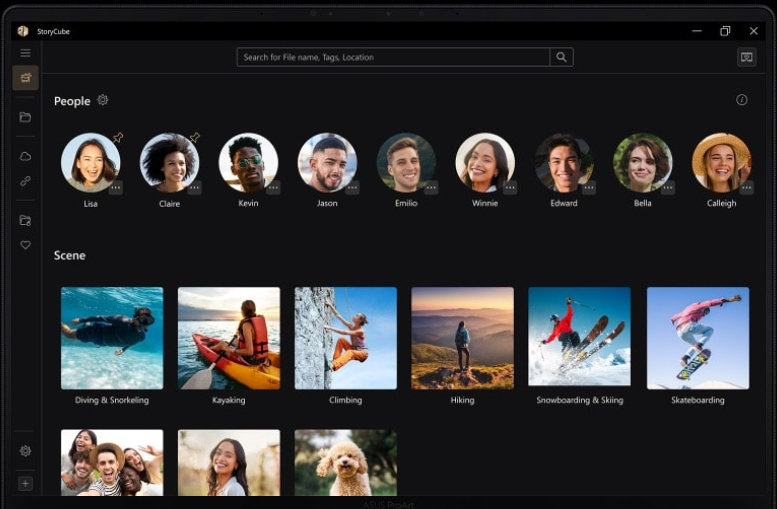Open more options for Emilio

pyautogui.click(x=431, y=188)
